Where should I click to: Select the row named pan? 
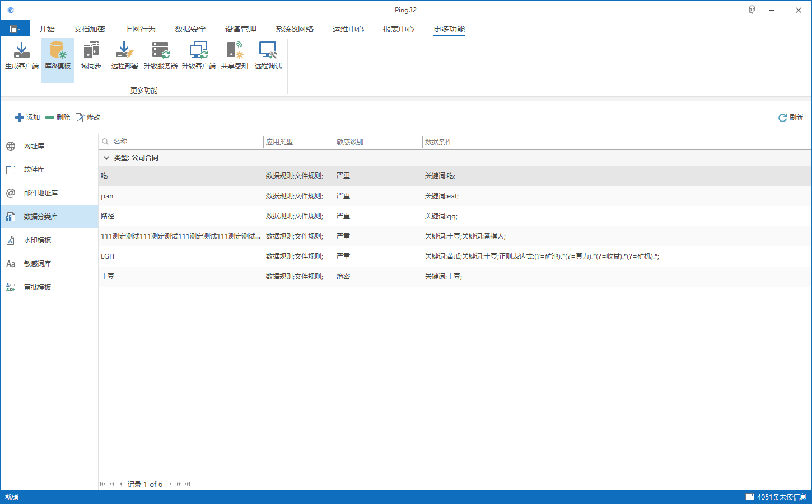455,196
